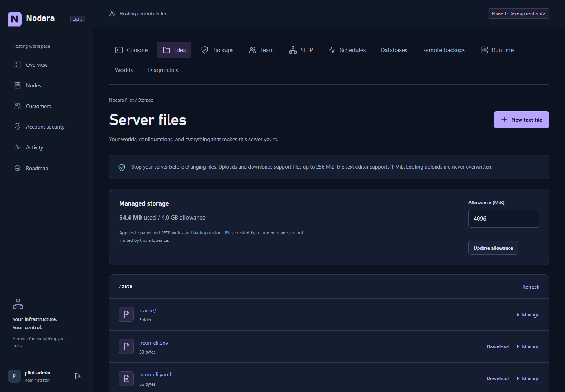Click the Nodara N logo icon
This screenshot has width=565, height=392.
pyautogui.click(x=15, y=19)
